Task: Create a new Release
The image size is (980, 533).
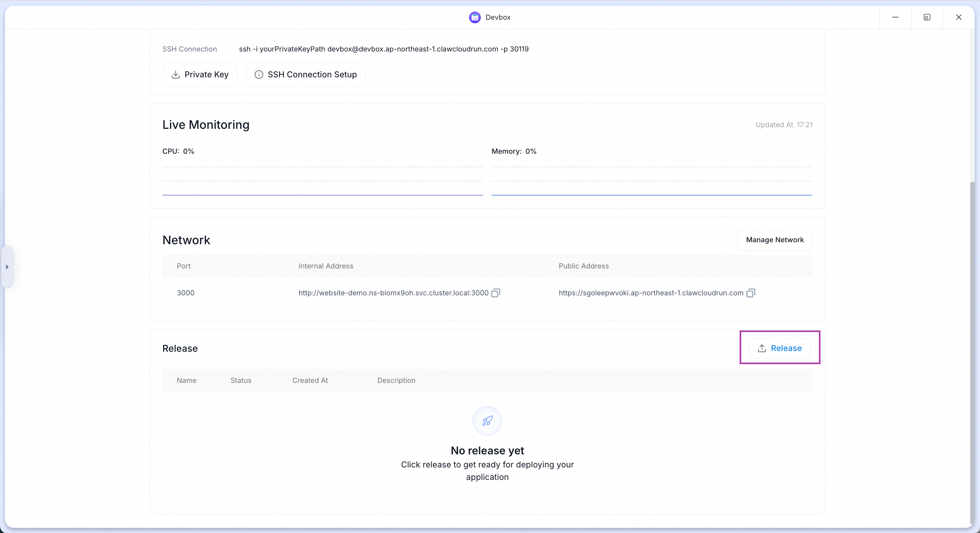Action: click(x=780, y=348)
